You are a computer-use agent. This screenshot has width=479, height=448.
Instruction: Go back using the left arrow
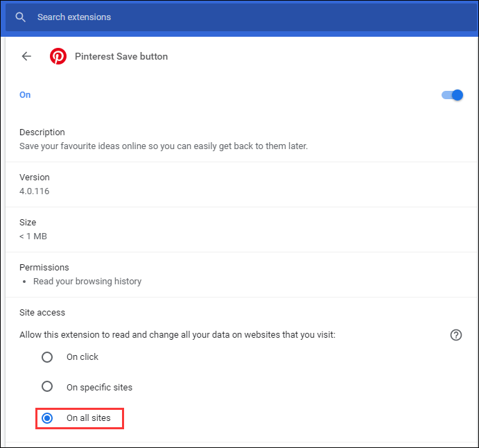click(26, 56)
